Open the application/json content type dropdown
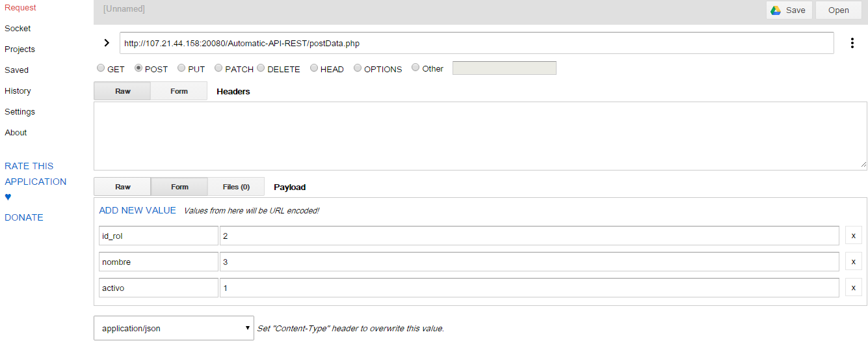This screenshot has width=868, height=343. coord(174,328)
